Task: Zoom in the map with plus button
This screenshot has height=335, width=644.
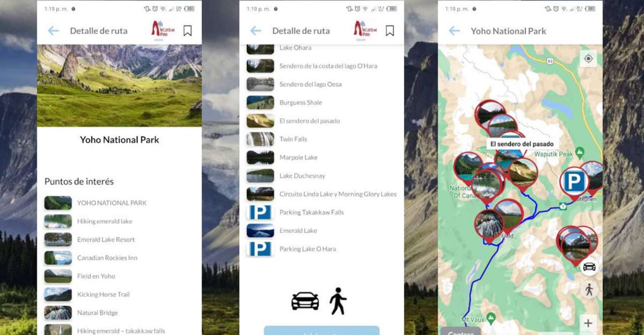Action: click(588, 323)
